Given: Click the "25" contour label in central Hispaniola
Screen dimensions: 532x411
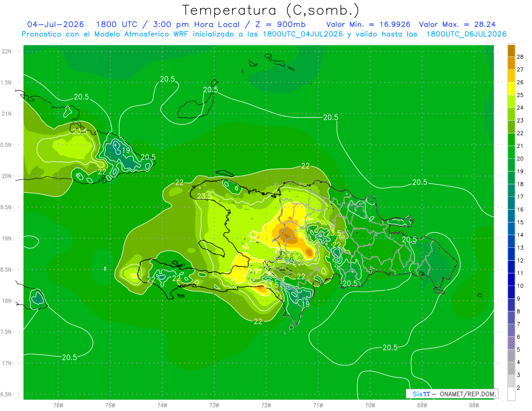Looking at the screenshot, I should (302, 233).
